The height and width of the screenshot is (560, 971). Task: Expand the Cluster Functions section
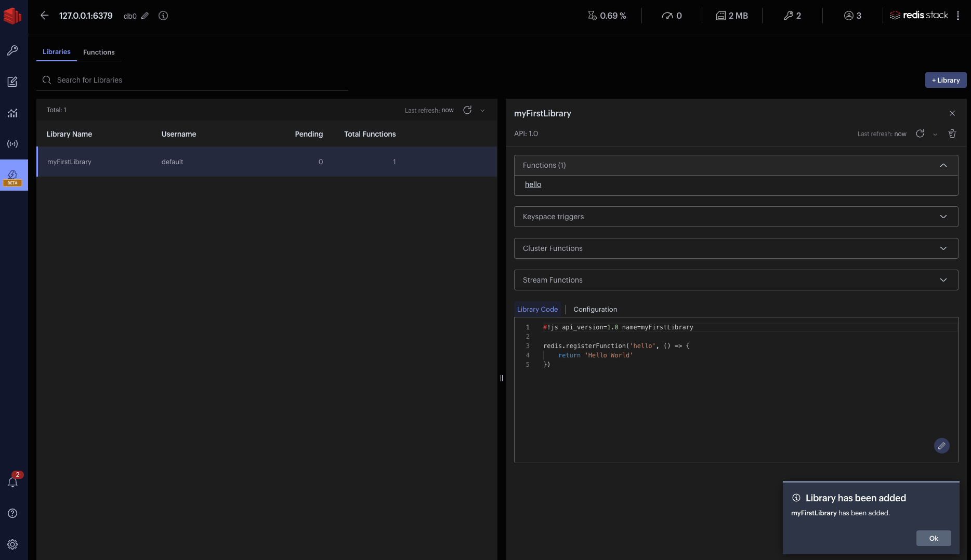click(736, 248)
